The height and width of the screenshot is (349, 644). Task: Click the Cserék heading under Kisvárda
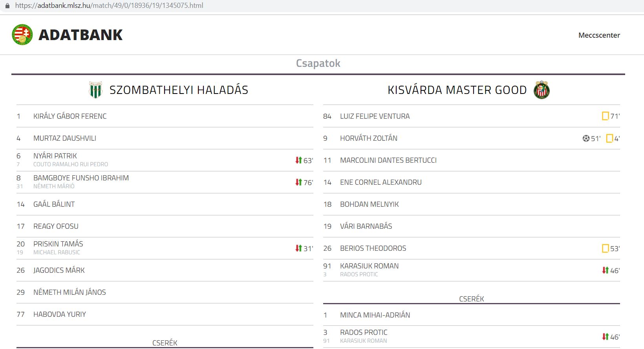tap(471, 299)
